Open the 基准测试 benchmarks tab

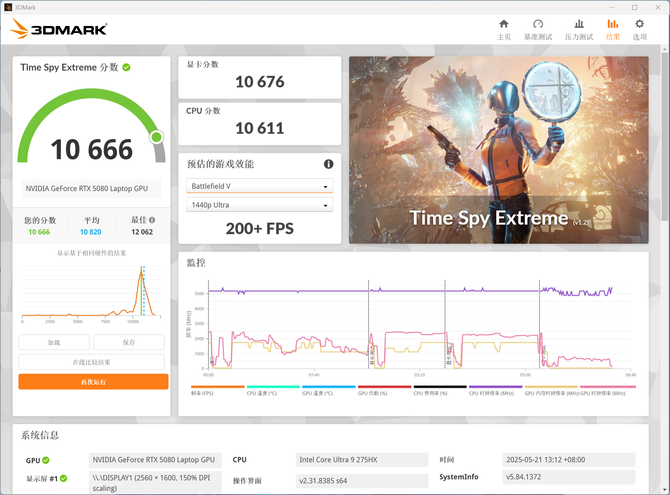pyautogui.click(x=538, y=29)
